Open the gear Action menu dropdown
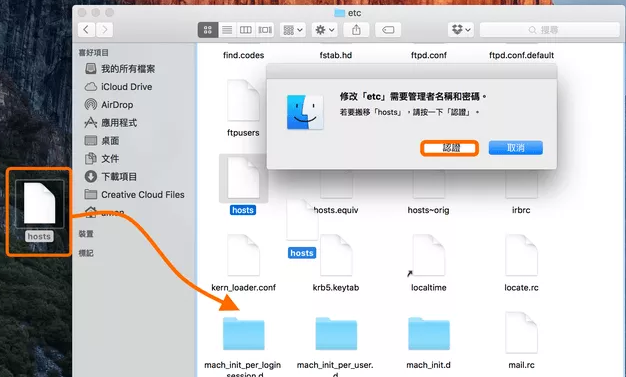 tap(325, 30)
